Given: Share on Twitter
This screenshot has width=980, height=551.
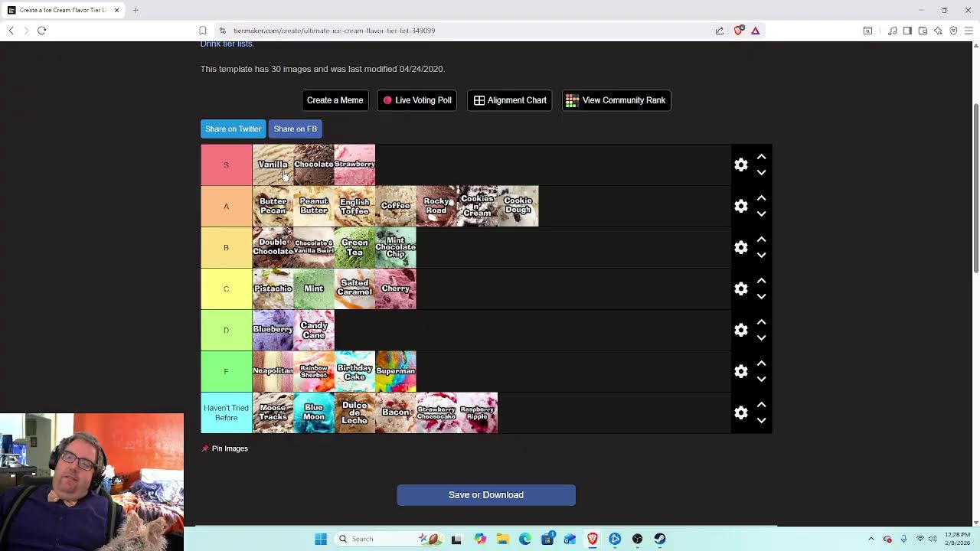Looking at the screenshot, I should (x=233, y=129).
